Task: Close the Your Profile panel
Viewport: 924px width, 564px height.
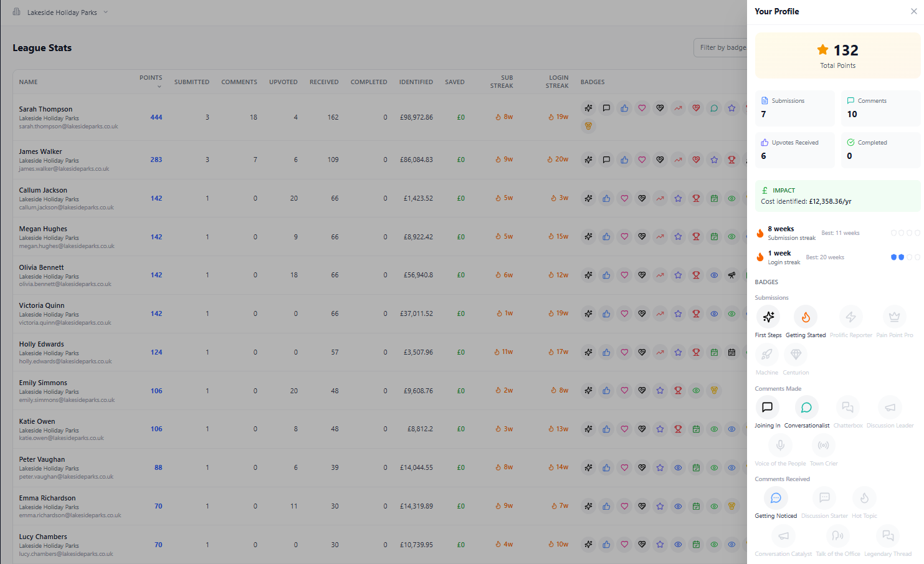Action: pos(913,11)
